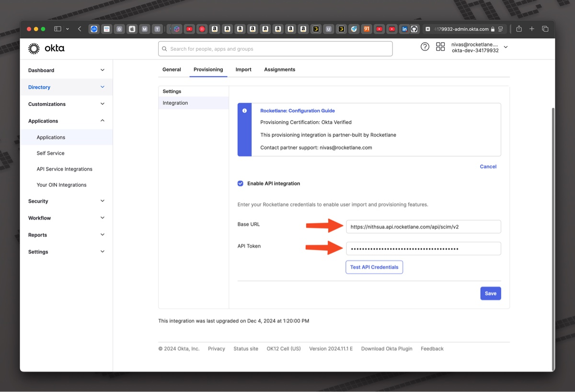
Task: Open the Okta apps grid icon
Action: coord(440,46)
